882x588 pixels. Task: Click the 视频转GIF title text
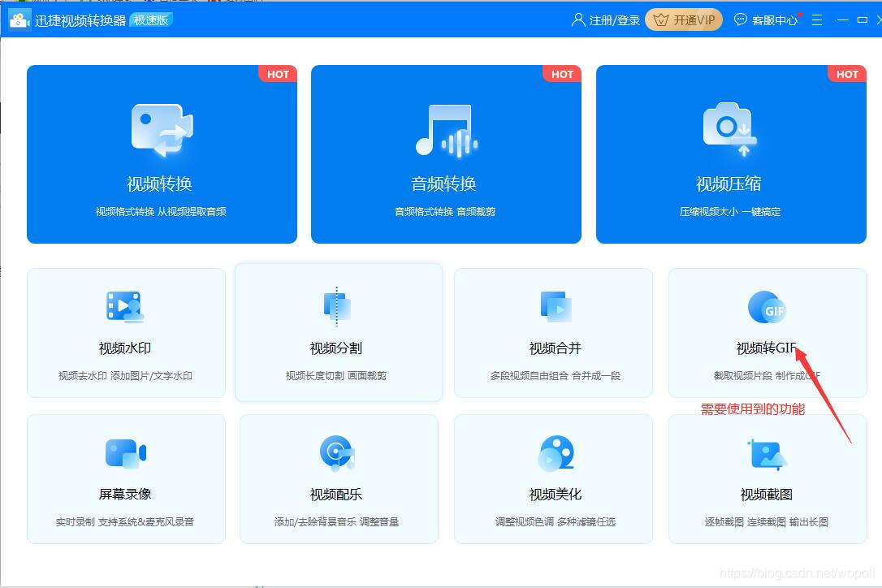pyautogui.click(x=766, y=348)
